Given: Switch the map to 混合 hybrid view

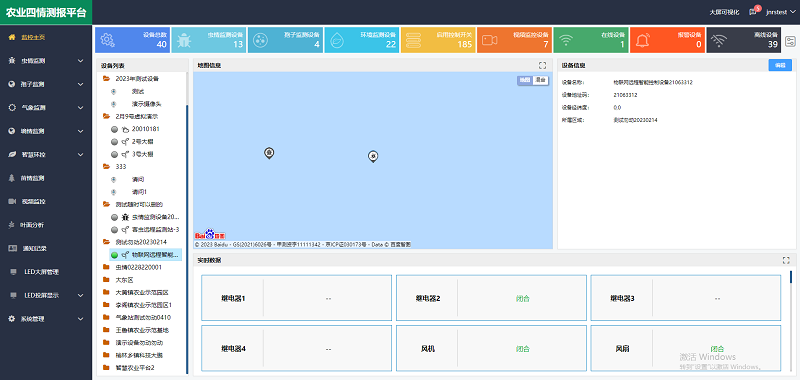Looking at the screenshot, I should (x=540, y=80).
